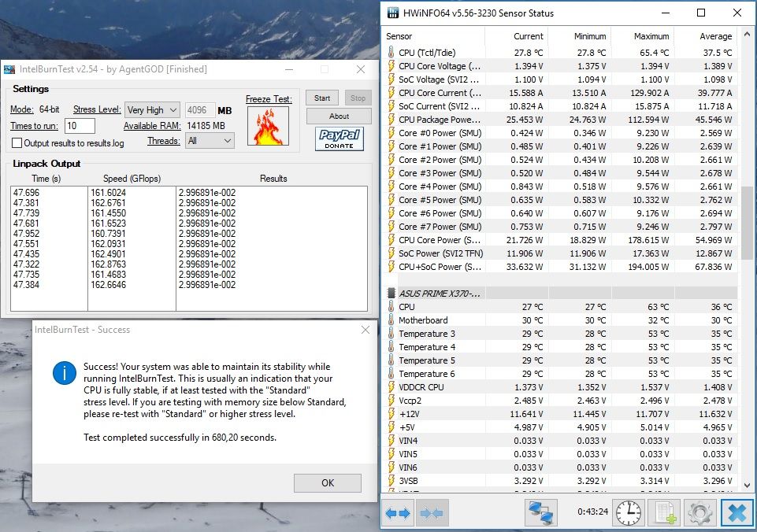Click the HWiNFO64 title bar icon
The image size is (757, 532).
tap(392, 13)
